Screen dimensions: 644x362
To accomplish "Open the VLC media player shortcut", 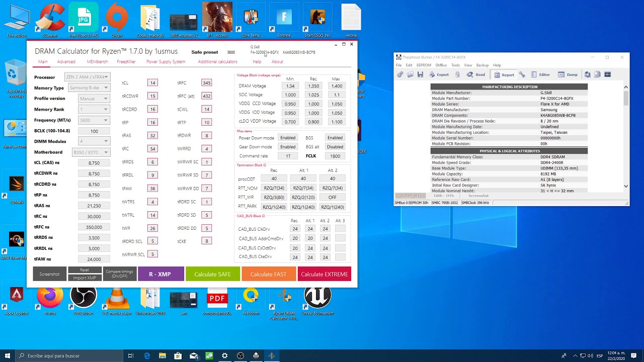I will coord(117,301).
